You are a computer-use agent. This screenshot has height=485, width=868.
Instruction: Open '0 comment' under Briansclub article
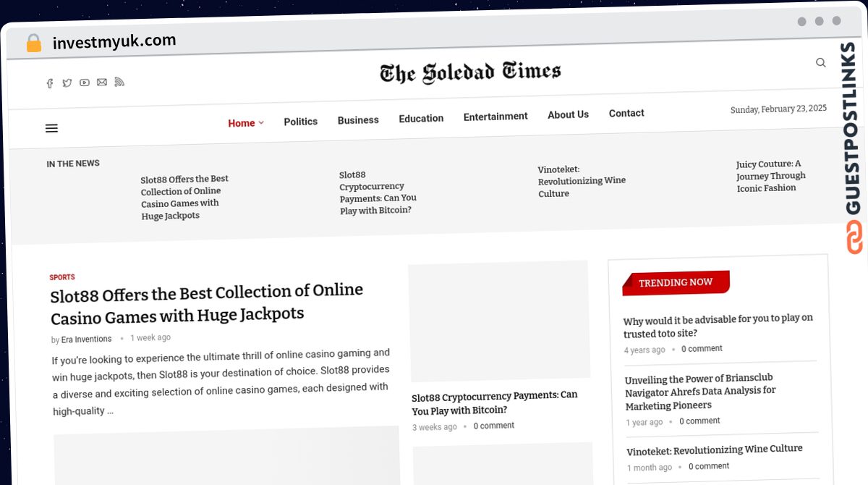(x=699, y=421)
